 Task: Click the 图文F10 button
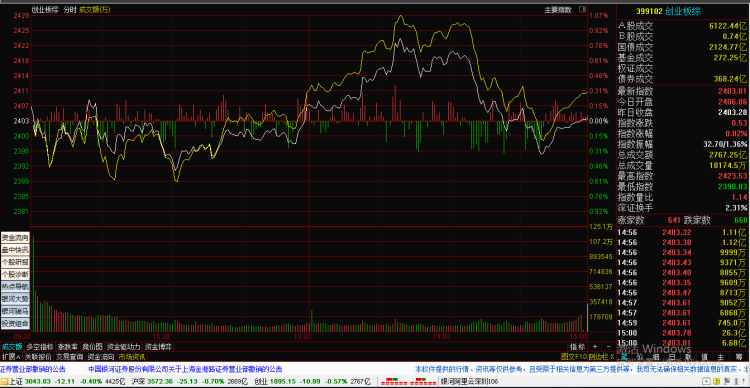[x=574, y=356]
